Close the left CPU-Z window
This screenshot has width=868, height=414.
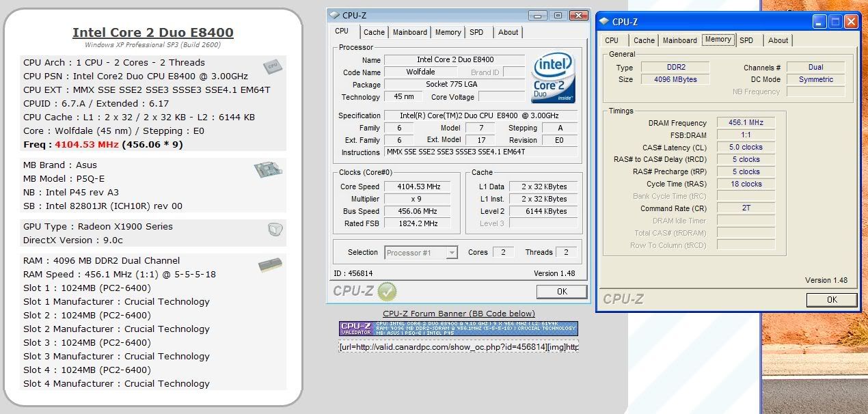[x=580, y=15]
